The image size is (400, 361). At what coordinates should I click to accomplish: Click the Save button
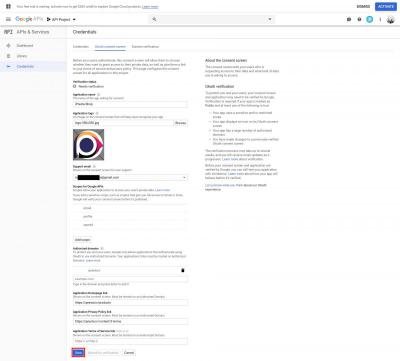coord(78,353)
